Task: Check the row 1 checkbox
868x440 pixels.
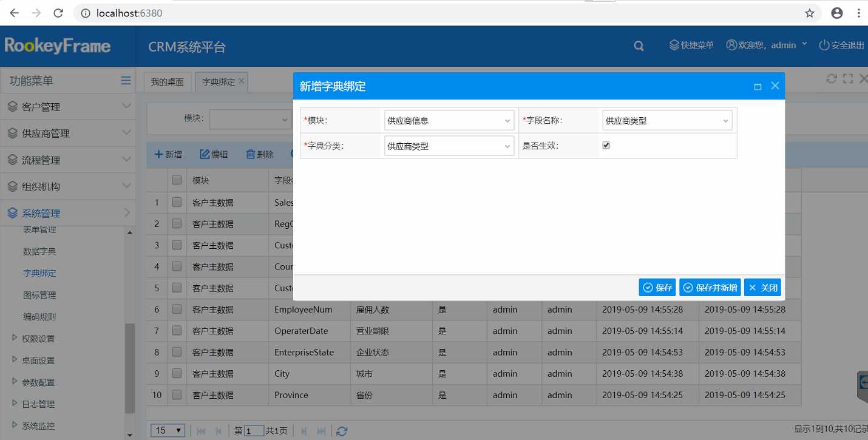Action: click(177, 202)
